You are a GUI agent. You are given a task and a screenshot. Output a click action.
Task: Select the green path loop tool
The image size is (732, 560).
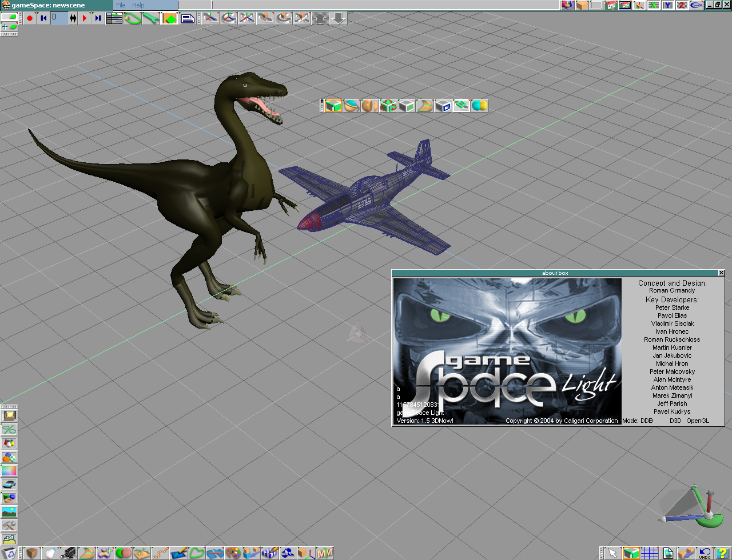[x=133, y=18]
